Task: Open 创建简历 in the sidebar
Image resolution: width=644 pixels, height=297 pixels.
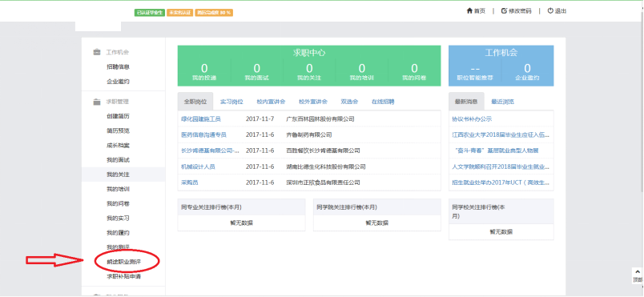Action: [119, 117]
